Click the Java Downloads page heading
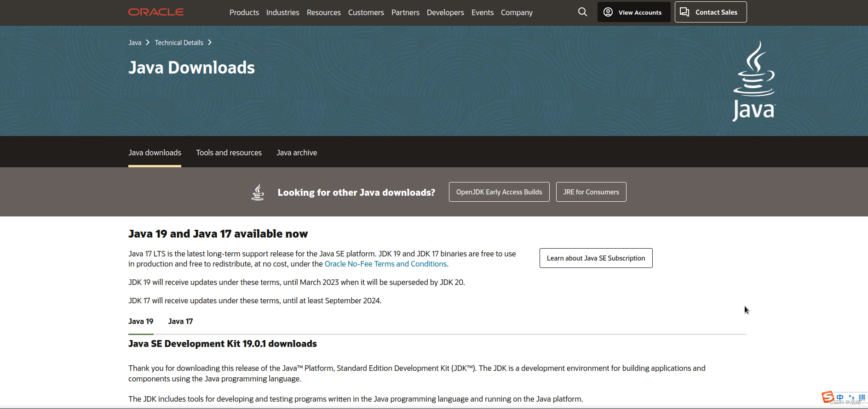868x409 pixels. point(191,68)
